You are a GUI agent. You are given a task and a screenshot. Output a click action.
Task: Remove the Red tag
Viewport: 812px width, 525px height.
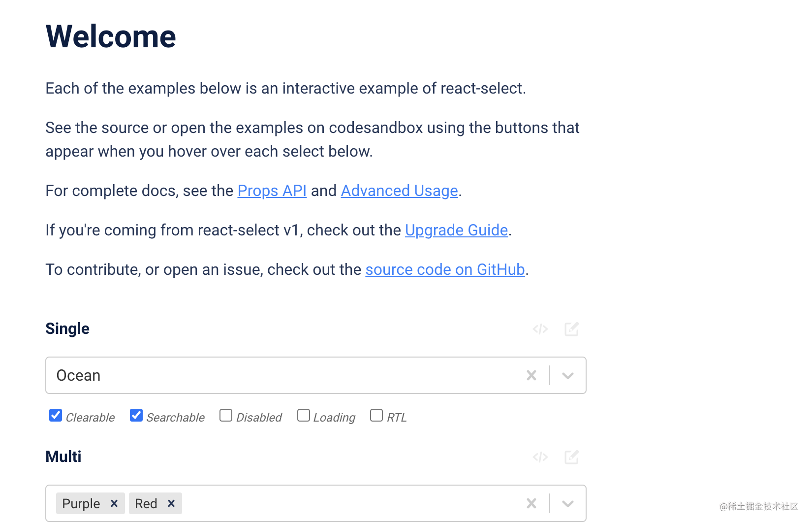[x=171, y=503]
